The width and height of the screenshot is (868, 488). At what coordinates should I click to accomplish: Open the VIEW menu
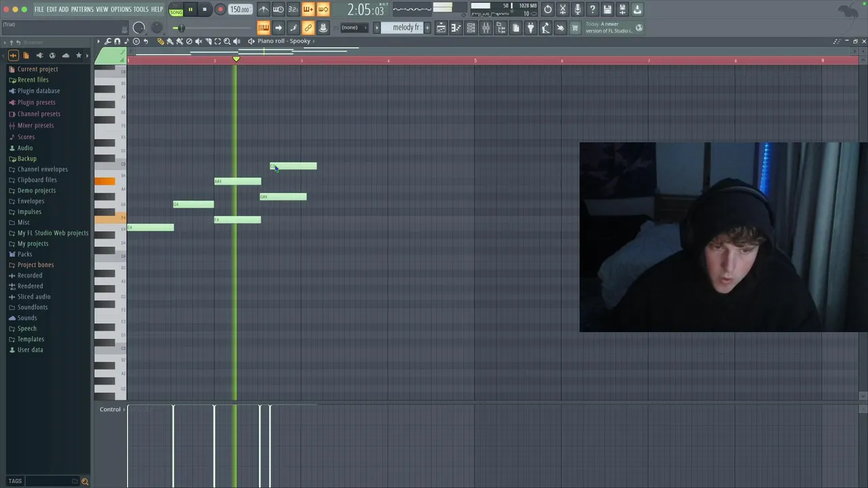coord(102,9)
